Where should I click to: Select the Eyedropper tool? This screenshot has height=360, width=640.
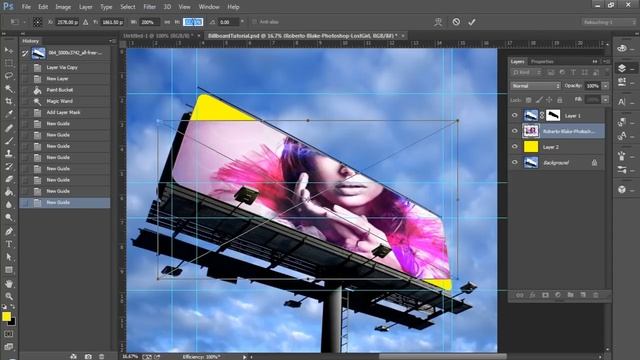pos(9,114)
